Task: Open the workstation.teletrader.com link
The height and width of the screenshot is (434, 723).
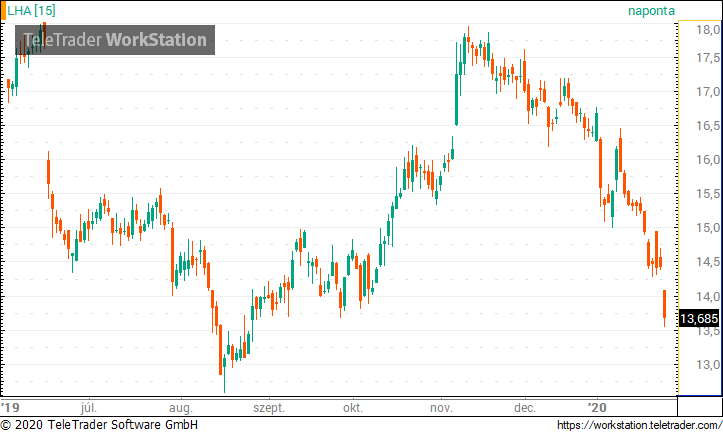Action: pos(640,425)
